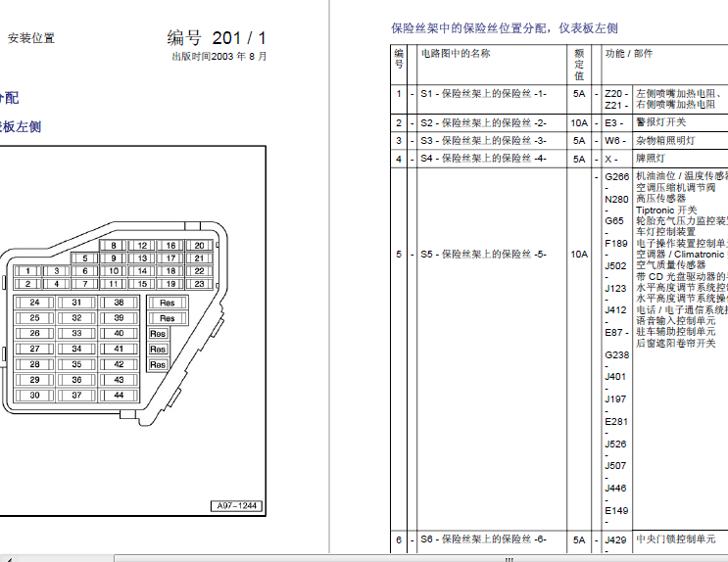Screen dimensions: 728x562
Task: Click the topmost 'Res' slot in the diagram
Action: [168, 304]
